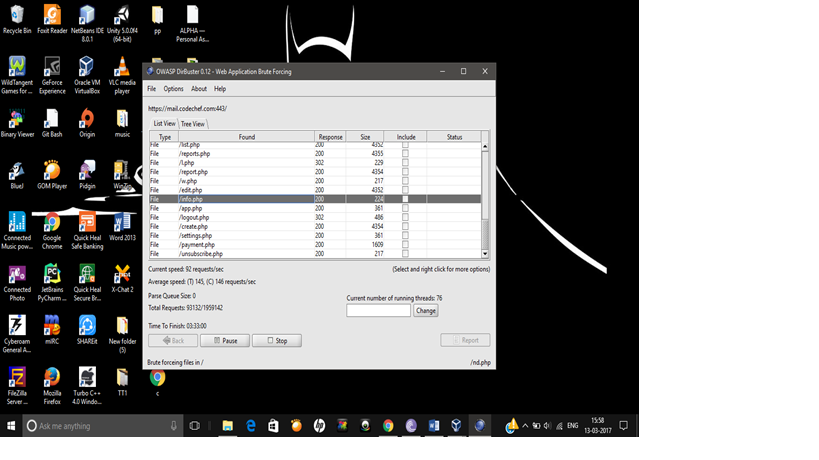Open the Help menu in DirBuster
The width and height of the screenshot is (819, 460).
(220, 89)
